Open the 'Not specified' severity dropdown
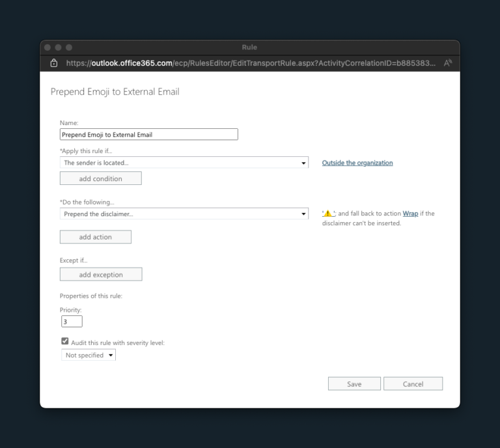This screenshot has height=448, width=500. pyautogui.click(x=89, y=355)
